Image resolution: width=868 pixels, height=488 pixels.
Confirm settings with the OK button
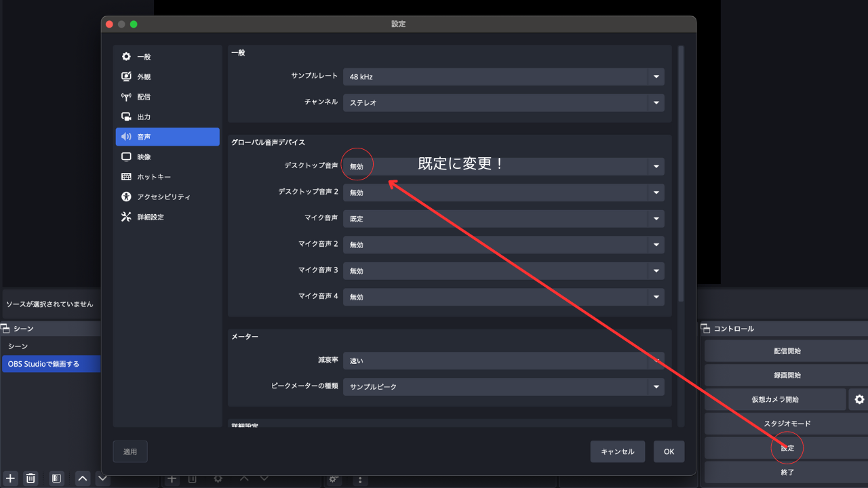tap(669, 451)
